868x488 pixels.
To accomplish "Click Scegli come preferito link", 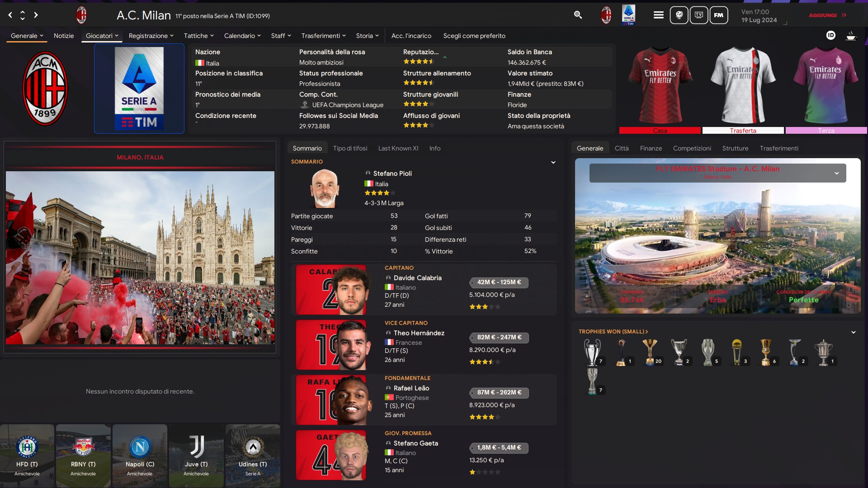I will (x=474, y=36).
